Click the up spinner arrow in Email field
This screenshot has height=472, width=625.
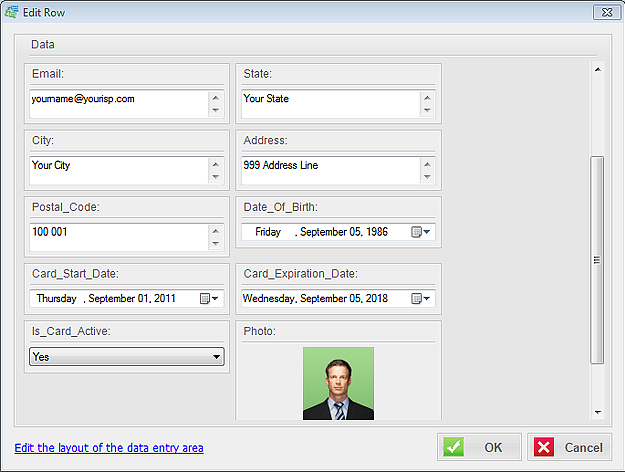(x=215, y=98)
